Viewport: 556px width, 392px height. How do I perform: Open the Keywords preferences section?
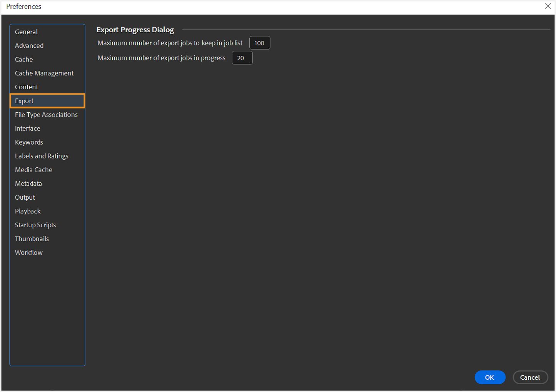[x=29, y=142]
